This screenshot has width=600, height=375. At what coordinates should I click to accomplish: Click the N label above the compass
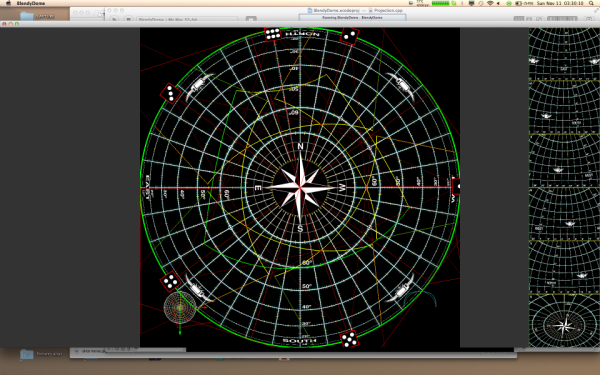[300, 146]
